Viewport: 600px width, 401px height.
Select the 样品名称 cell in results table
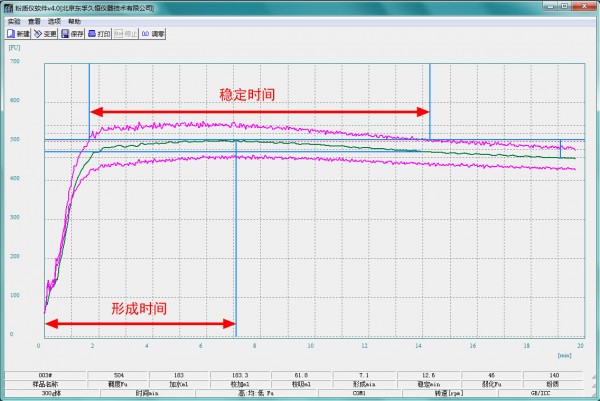point(45,384)
